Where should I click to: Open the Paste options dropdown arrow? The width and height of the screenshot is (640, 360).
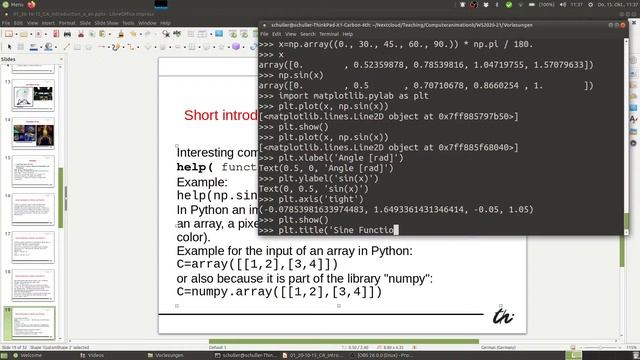coord(109,34)
